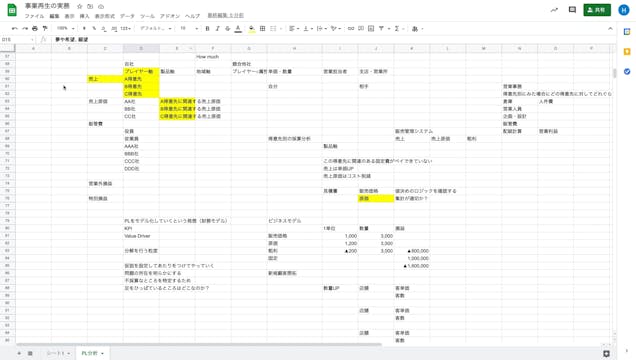Open the text wrapping dropdown

(x=322, y=28)
